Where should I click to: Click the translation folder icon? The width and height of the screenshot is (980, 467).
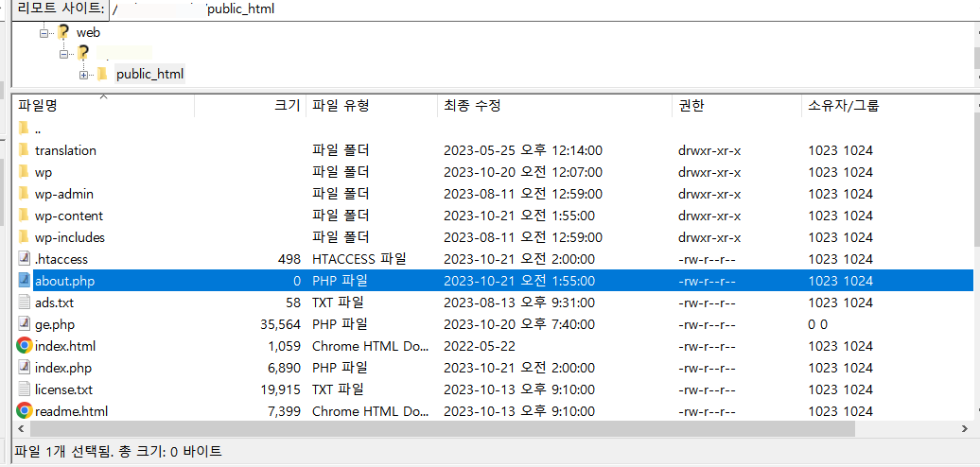24,150
